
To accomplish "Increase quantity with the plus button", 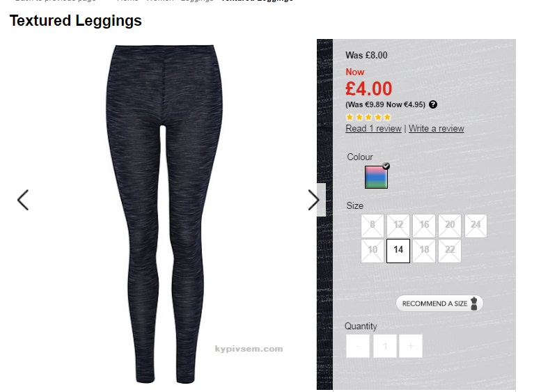I will coord(411,346).
